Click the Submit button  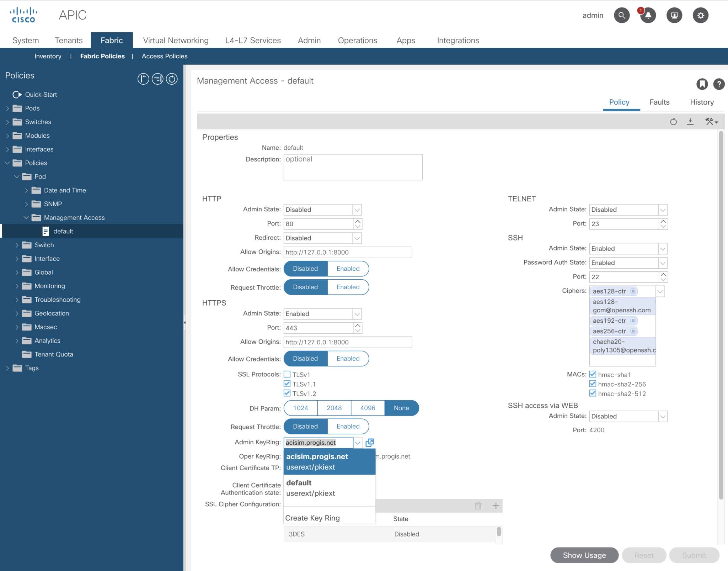point(694,555)
